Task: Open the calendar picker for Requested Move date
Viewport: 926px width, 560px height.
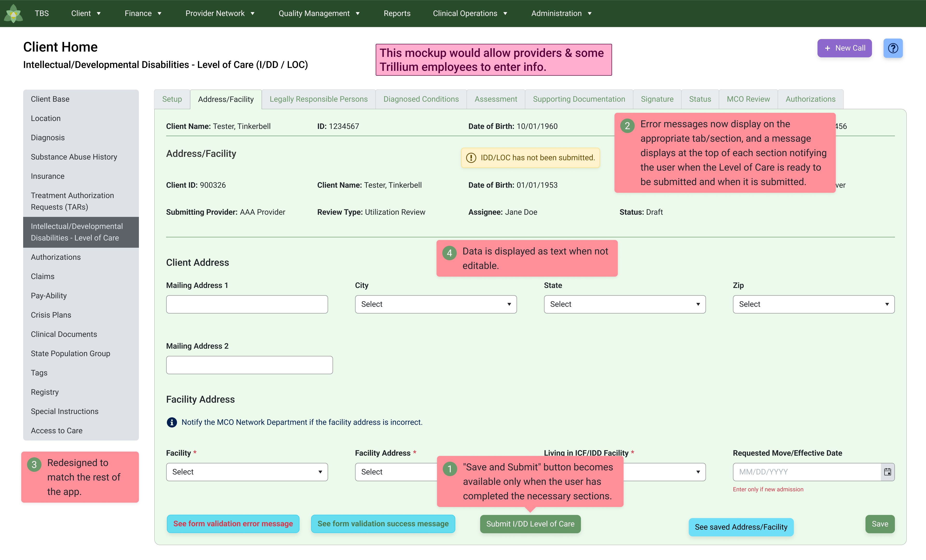Action: pyautogui.click(x=887, y=472)
